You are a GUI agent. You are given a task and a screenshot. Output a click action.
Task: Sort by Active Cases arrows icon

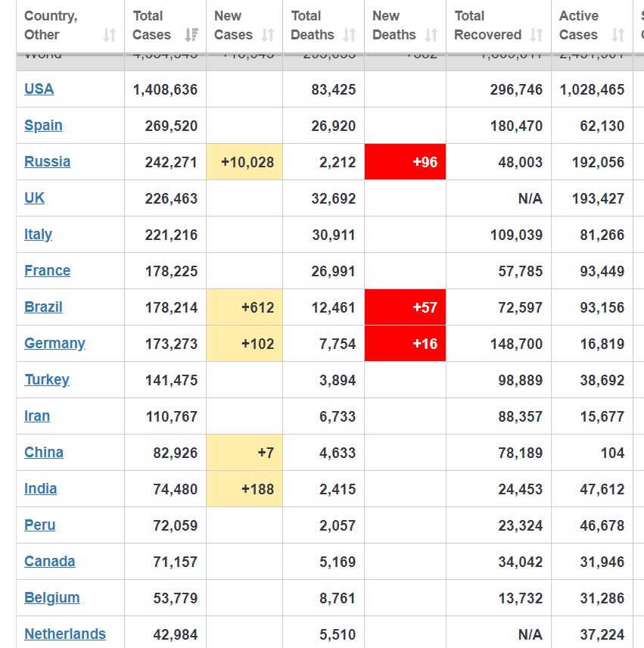click(x=618, y=35)
